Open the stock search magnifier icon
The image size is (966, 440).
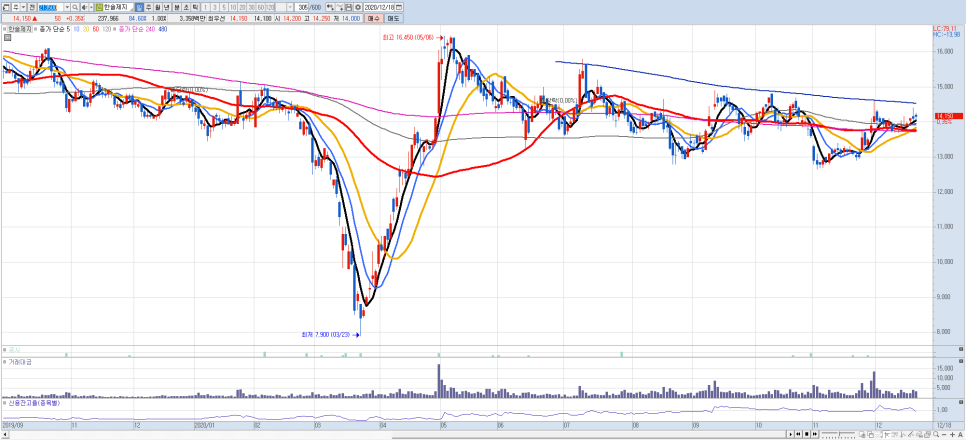[x=75, y=7]
